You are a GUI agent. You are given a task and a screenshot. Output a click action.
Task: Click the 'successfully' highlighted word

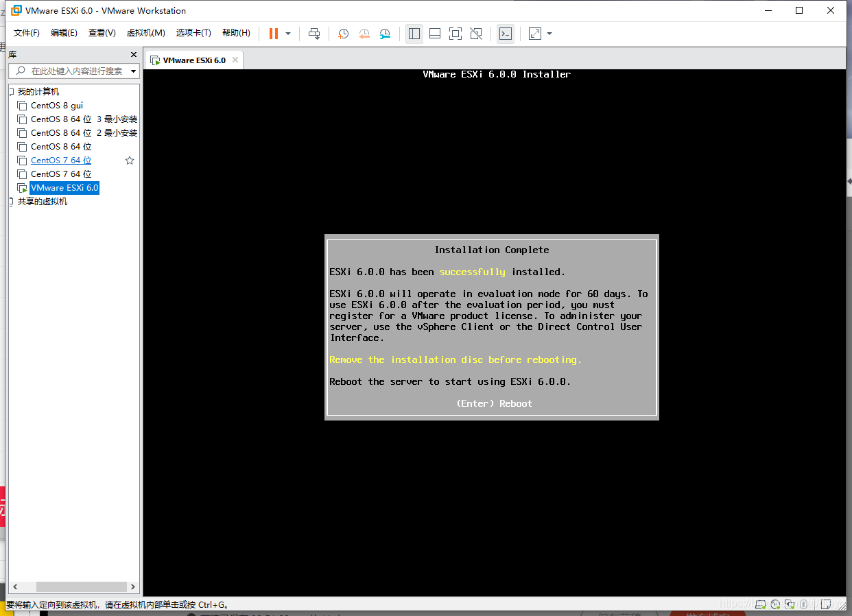click(472, 272)
